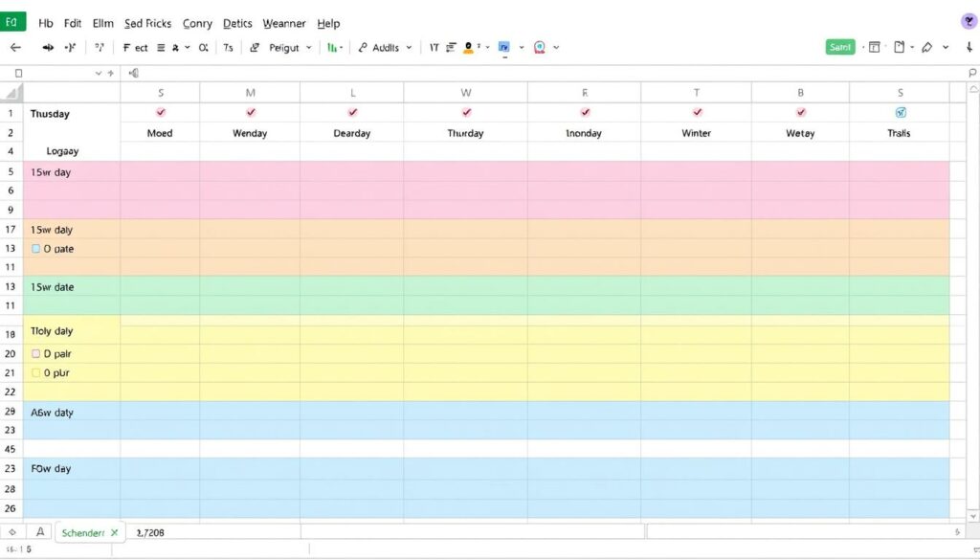Click the purple profile avatar icon
The height and width of the screenshot is (560, 980).
pos(968,21)
